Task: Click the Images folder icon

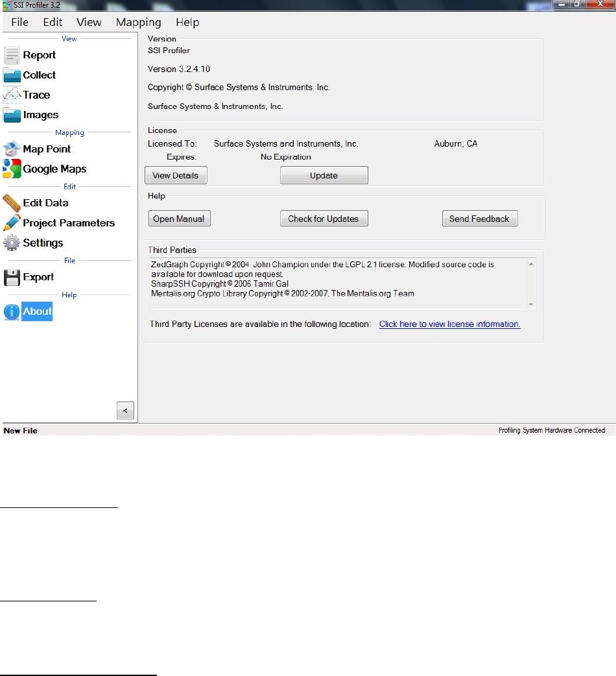Action: coord(12,115)
